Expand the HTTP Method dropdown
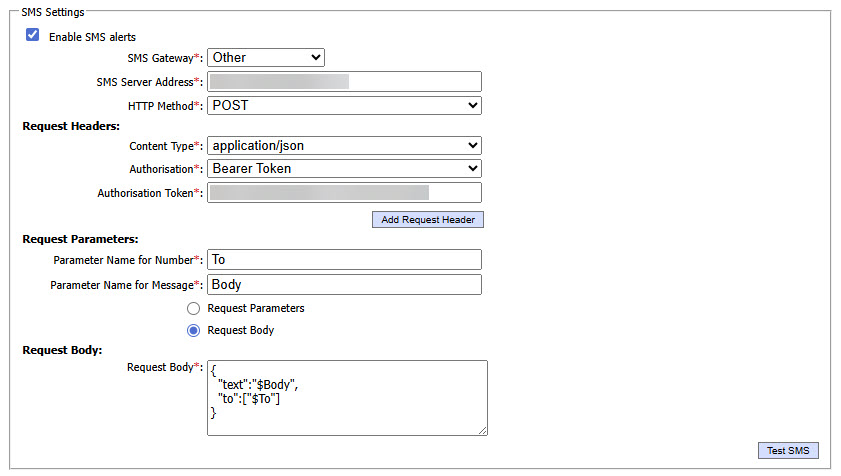The image size is (841, 476). coord(344,105)
